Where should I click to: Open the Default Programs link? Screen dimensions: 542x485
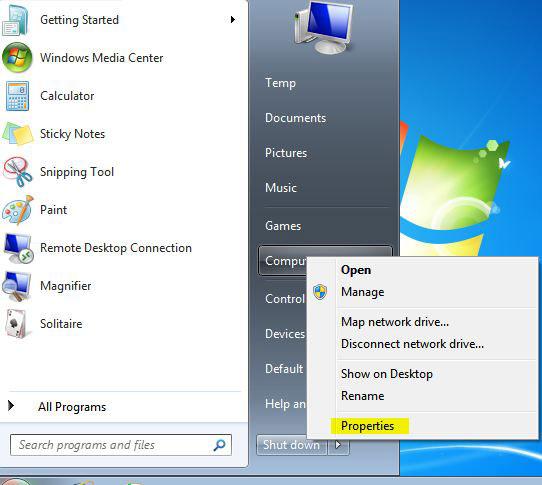pyautogui.click(x=284, y=369)
